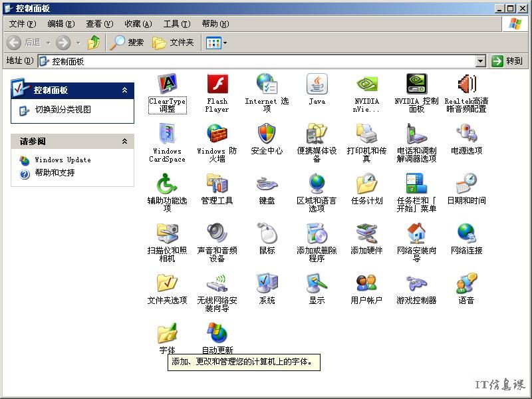Open the Windows Update link
532x399 pixels.
point(63,160)
